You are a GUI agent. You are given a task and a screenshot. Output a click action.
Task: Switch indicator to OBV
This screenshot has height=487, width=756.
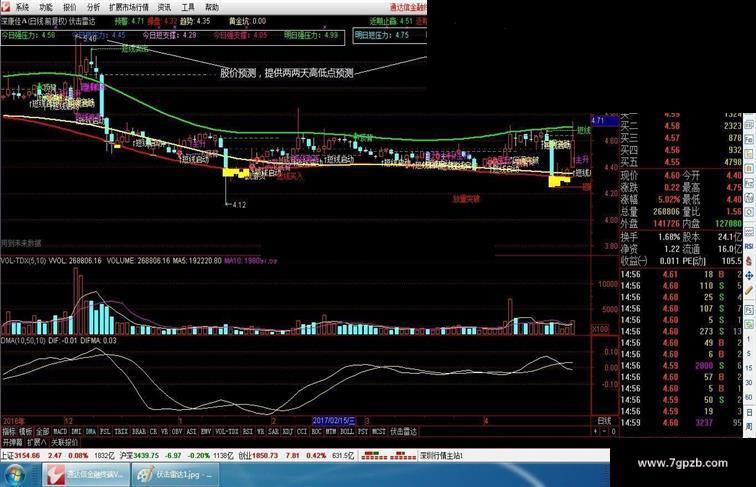tap(177, 432)
